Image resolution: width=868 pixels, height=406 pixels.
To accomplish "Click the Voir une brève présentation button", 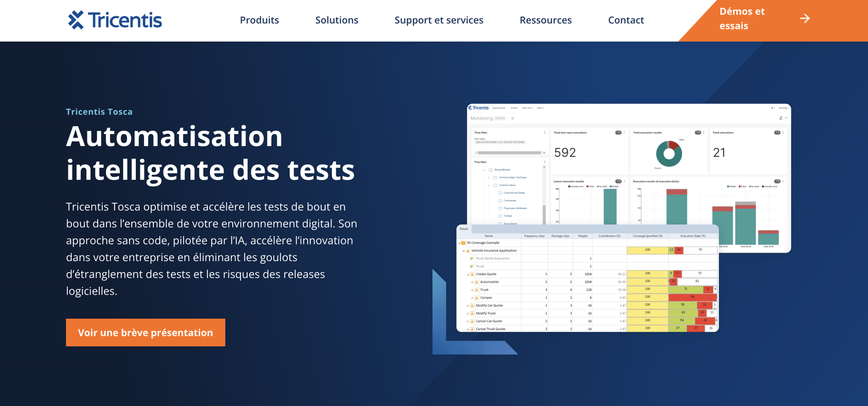I will pos(145,332).
